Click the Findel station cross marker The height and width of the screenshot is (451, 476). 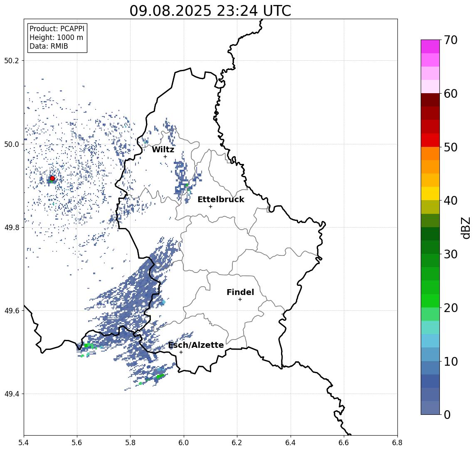[x=240, y=300]
